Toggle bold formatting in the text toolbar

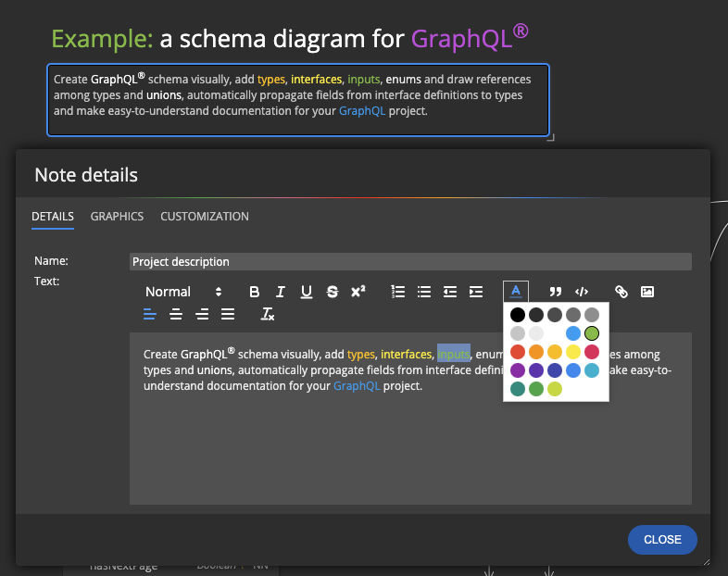[254, 292]
